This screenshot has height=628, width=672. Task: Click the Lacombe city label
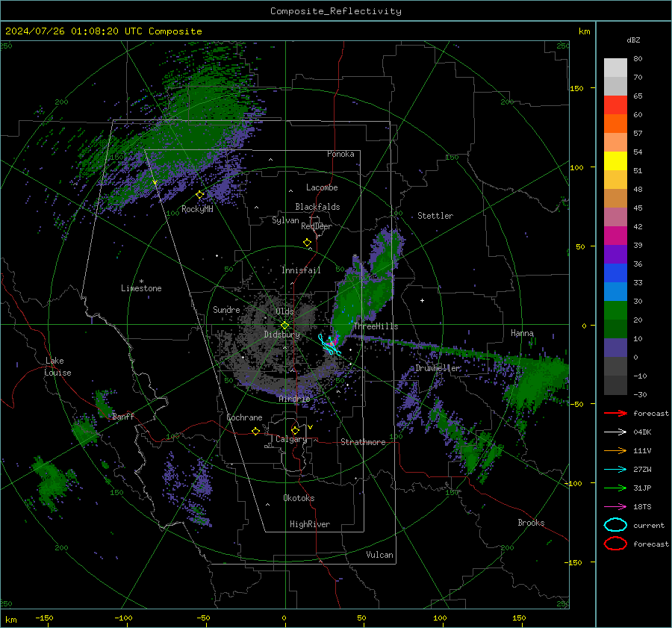coord(322,187)
